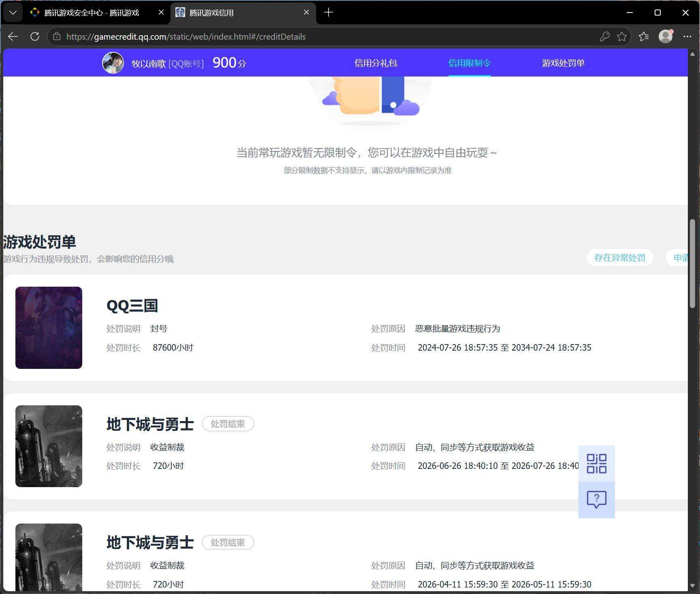This screenshot has width=700, height=594.
Task: Click the browser back arrow
Action: pos(13,36)
